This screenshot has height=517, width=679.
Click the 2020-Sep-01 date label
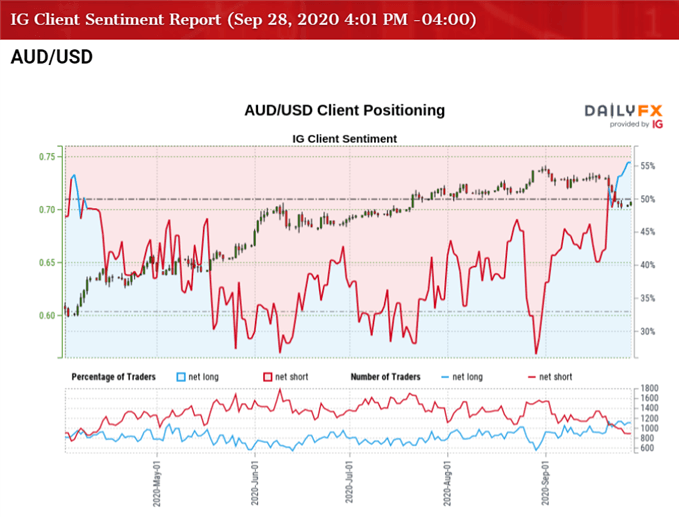point(545,483)
